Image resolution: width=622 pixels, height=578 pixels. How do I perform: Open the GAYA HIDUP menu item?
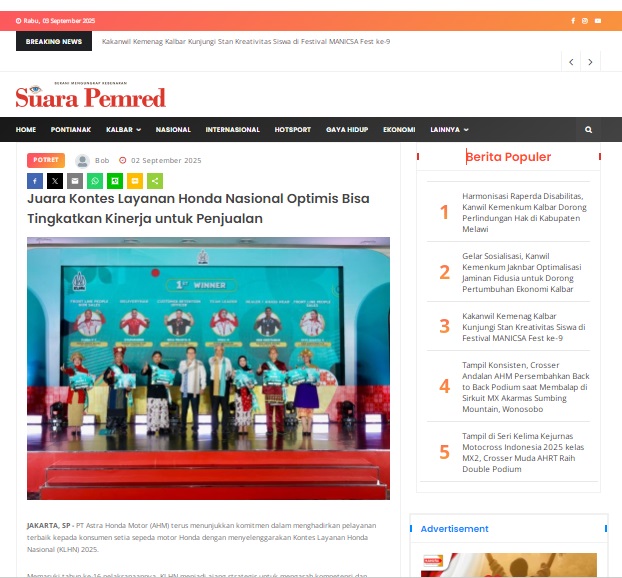(x=347, y=130)
